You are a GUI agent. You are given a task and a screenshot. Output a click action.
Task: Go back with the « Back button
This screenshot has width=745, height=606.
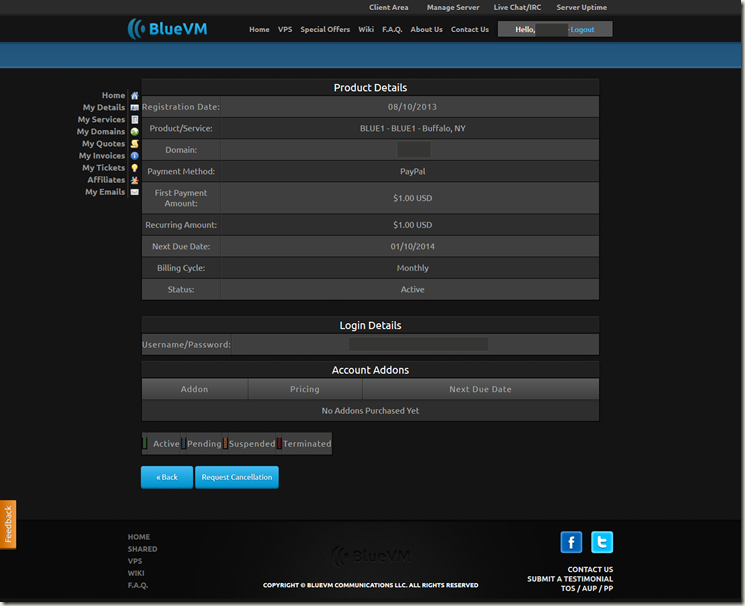pos(167,477)
